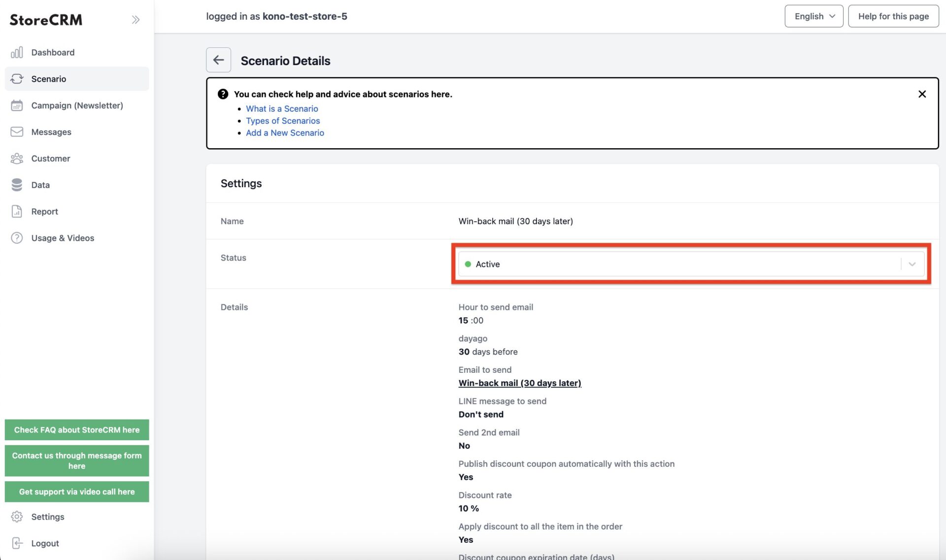Image resolution: width=946 pixels, height=560 pixels.
Task: Open the Active status dropdown
Action: tap(691, 264)
